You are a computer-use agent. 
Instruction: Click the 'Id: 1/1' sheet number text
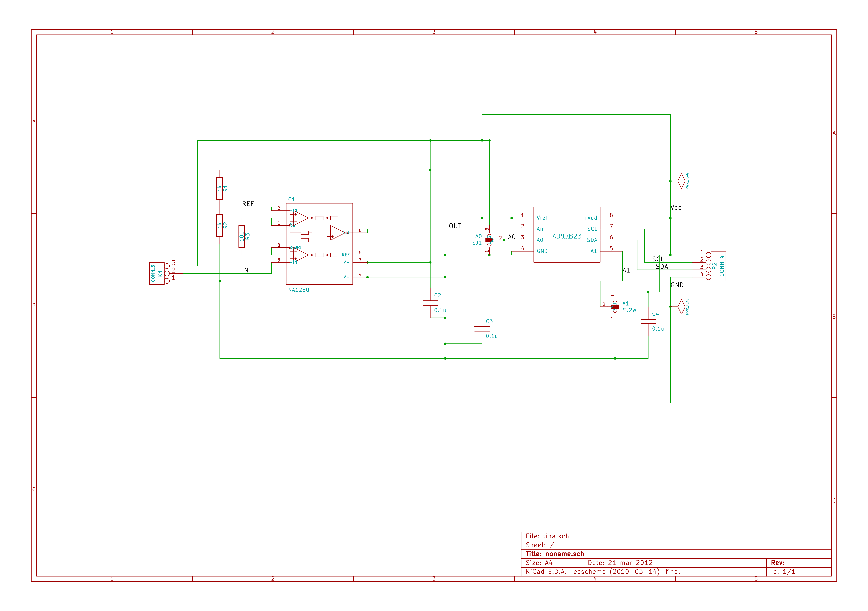click(x=783, y=572)
